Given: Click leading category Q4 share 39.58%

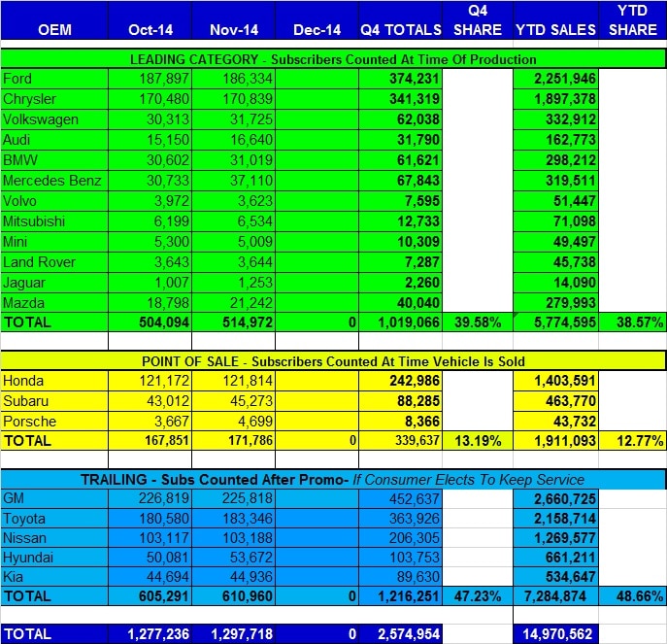Looking at the screenshot, I should coord(478,322).
